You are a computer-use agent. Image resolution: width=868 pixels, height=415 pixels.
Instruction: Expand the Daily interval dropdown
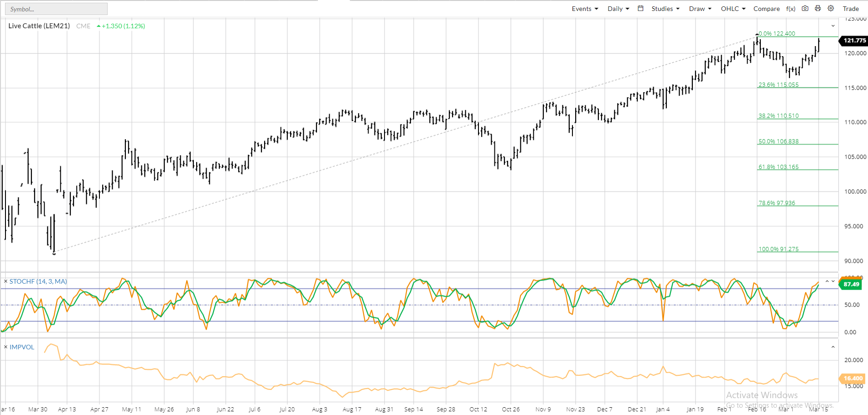point(618,9)
